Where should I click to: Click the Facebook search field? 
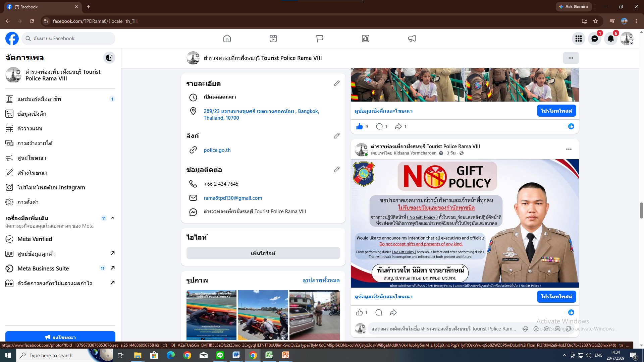point(69,39)
